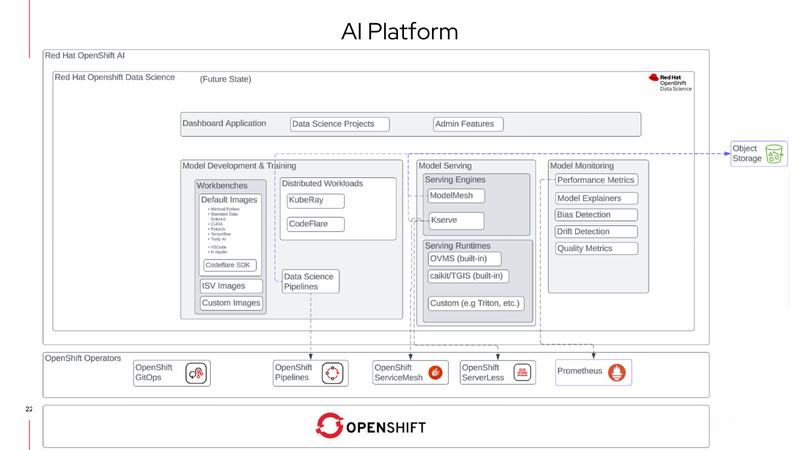The image size is (800, 450).
Task: Click the OpenShift logo at bottom
Action: coord(371,426)
